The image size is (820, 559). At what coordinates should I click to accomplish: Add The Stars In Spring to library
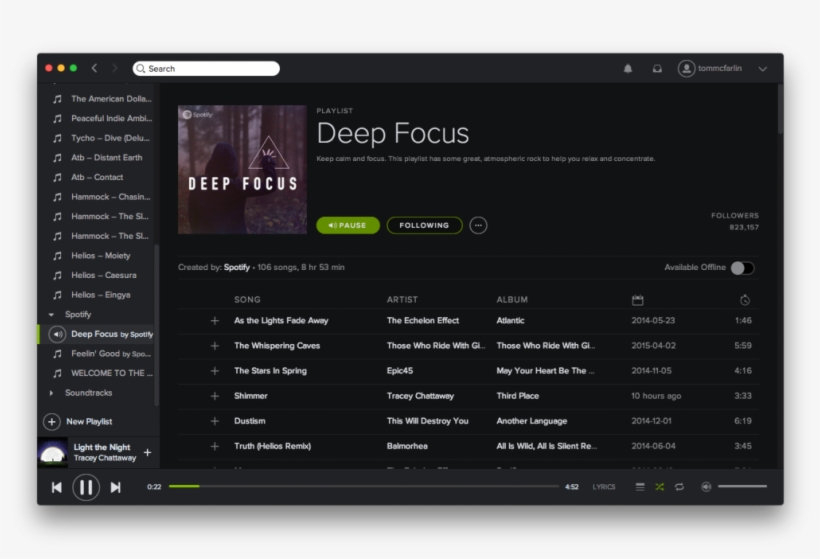(x=214, y=371)
